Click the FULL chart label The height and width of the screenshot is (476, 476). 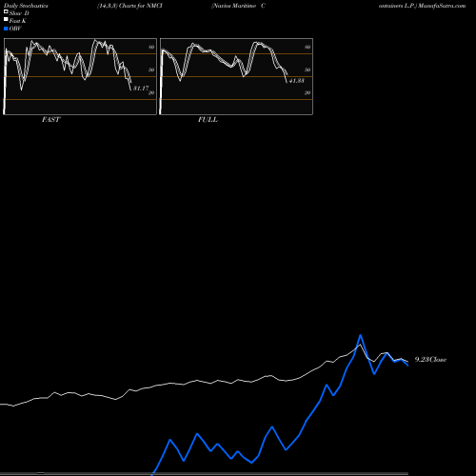(x=208, y=119)
